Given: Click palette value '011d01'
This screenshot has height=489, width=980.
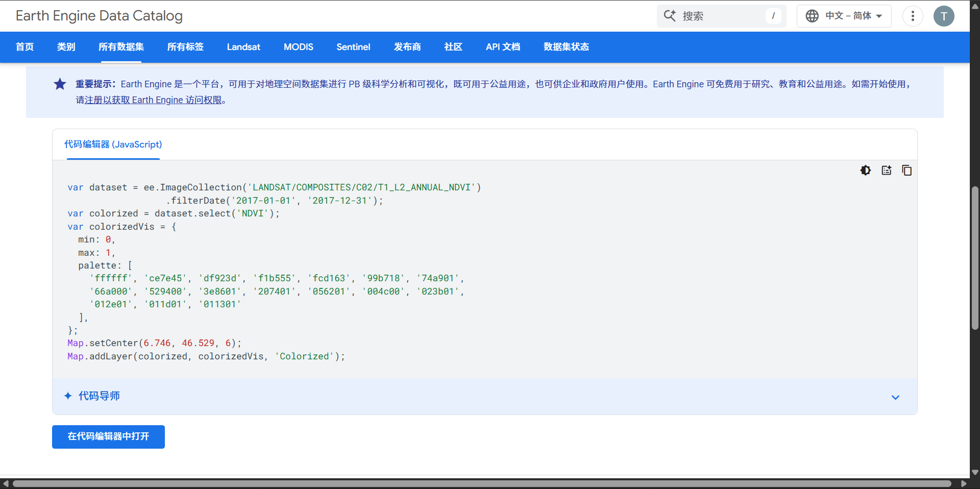Looking at the screenshot, I should tap(165, 304).
